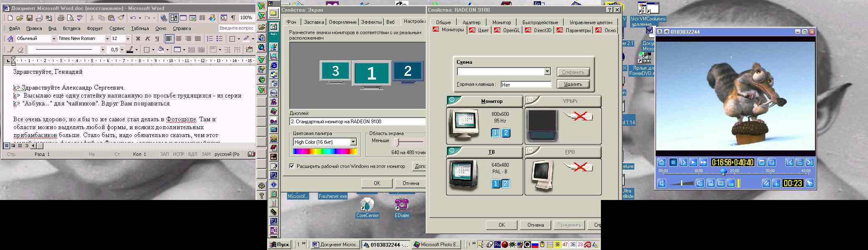Toggle bold formatting (Ж) in Word

[x=138, y=39]
